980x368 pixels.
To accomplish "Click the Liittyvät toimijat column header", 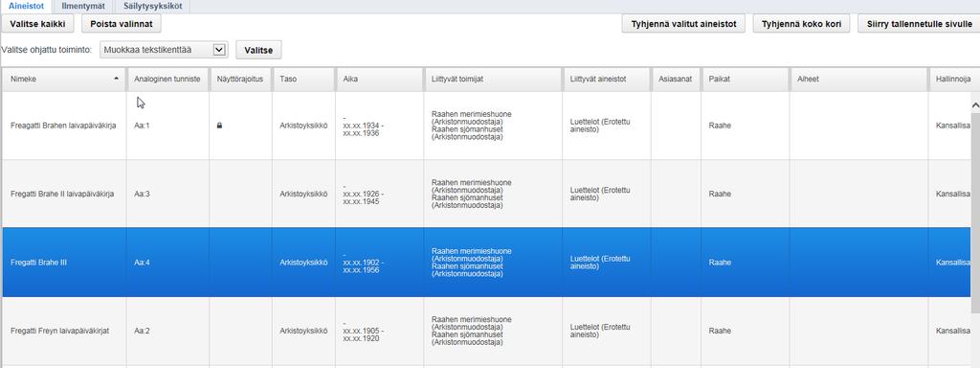I will coord(493,80).
